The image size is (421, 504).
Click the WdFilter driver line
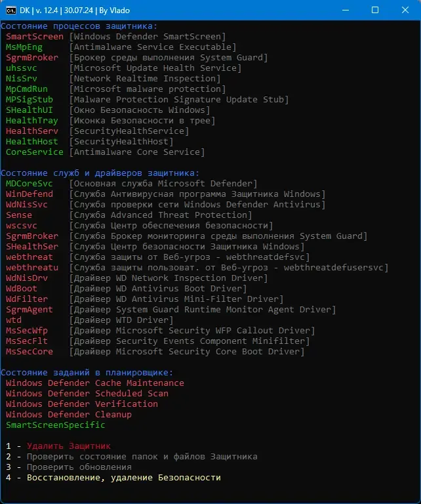tap(27, 299)
